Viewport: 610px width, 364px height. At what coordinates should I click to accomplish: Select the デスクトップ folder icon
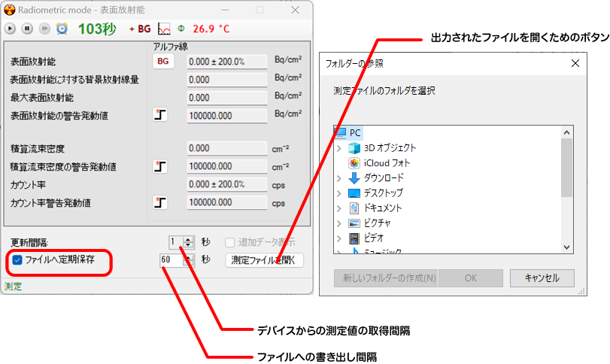(x=354, y=193)
